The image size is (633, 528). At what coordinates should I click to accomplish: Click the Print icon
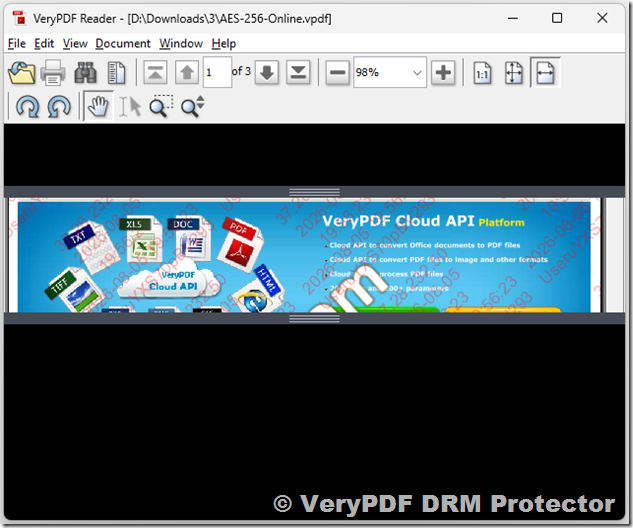53,73
